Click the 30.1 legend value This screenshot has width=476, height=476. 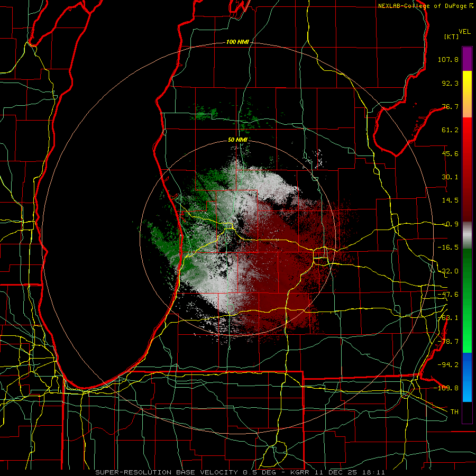pyautogui.click(x=450, y=177)
